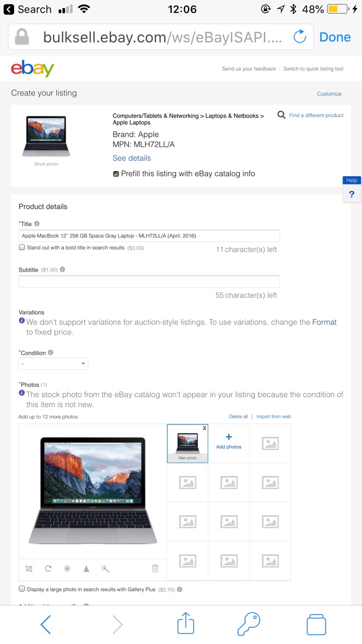Open the Condition dropdown
The height and width of the screenshot is (644, 362).
coord(53,364)
